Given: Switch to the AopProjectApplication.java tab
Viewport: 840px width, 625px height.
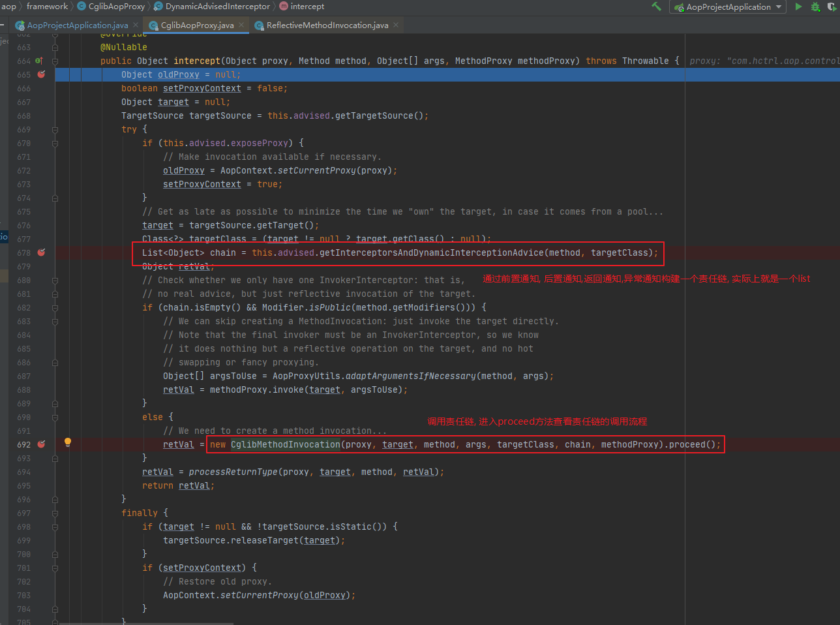Looking at the screenshot, I should pos(77,25).
